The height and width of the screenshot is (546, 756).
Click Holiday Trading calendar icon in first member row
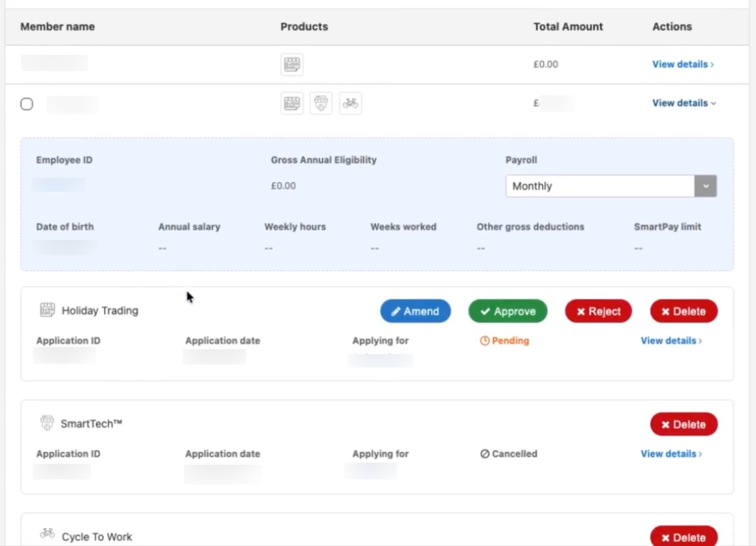[292, 64]
